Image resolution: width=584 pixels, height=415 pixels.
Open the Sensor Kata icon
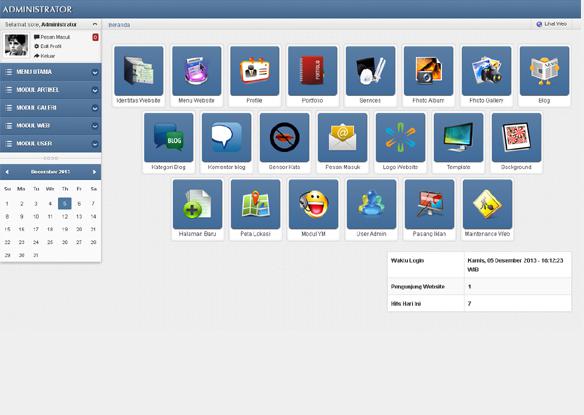tap(285, 137)
